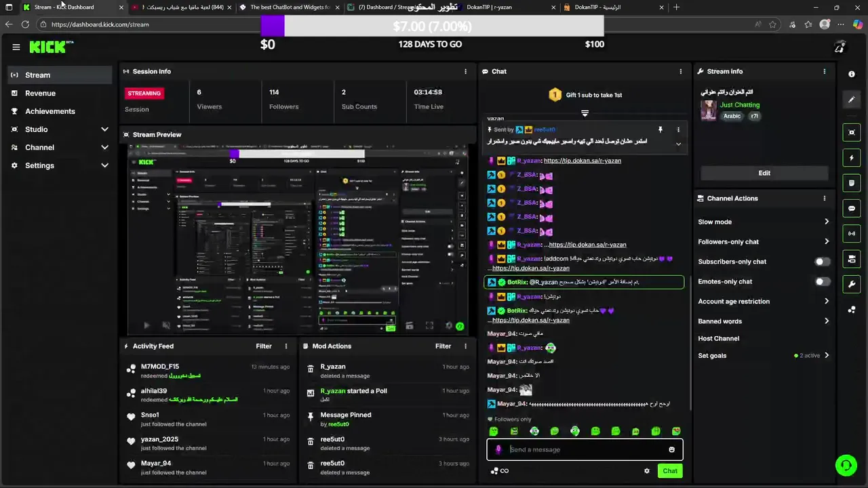
Task: Click the broadcast signal icon in the right sidebar
Action: [852, 234]
